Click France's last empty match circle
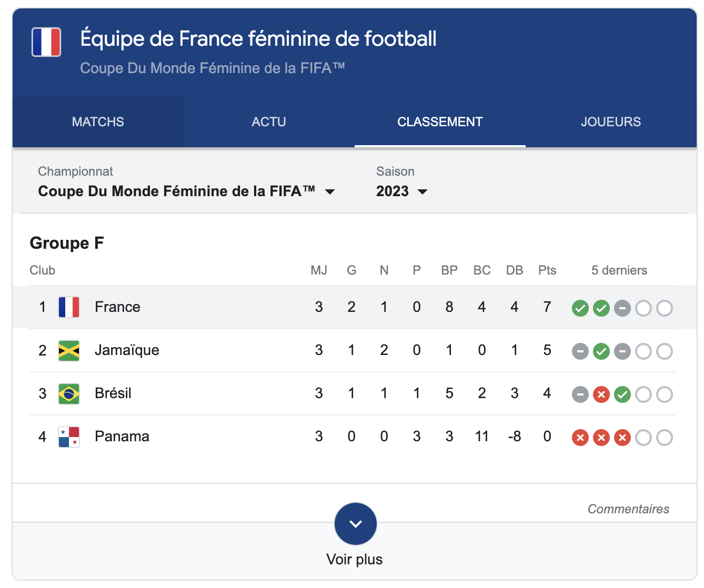Screen dimensions: 704x588 coord(665,308)
